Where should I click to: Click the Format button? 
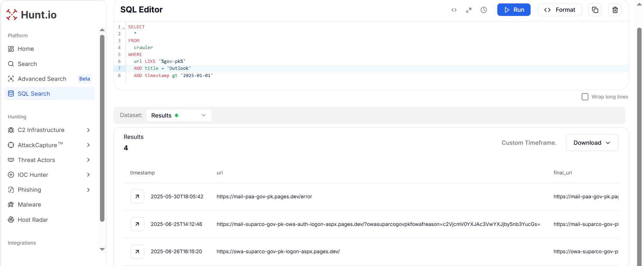(559, 10)
